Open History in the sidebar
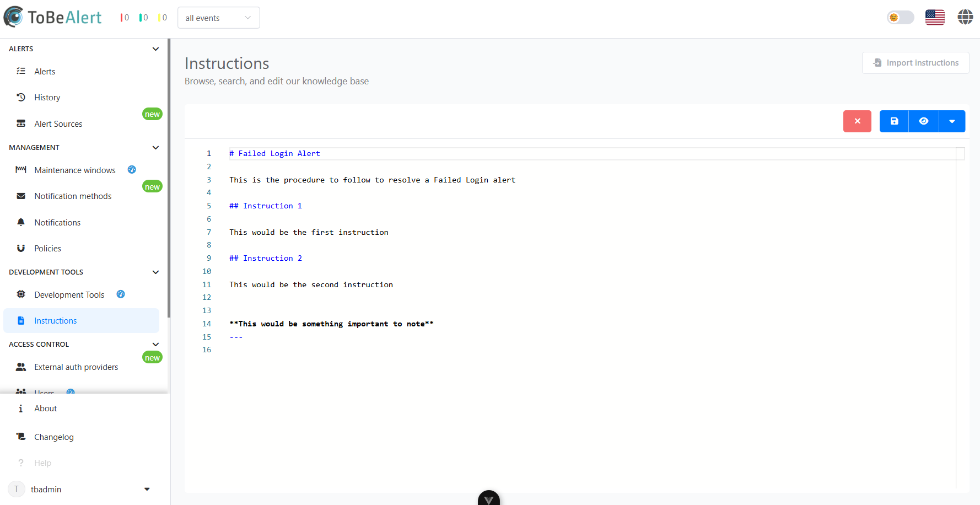This screenshot has height=505, width=980. point(82,98)
